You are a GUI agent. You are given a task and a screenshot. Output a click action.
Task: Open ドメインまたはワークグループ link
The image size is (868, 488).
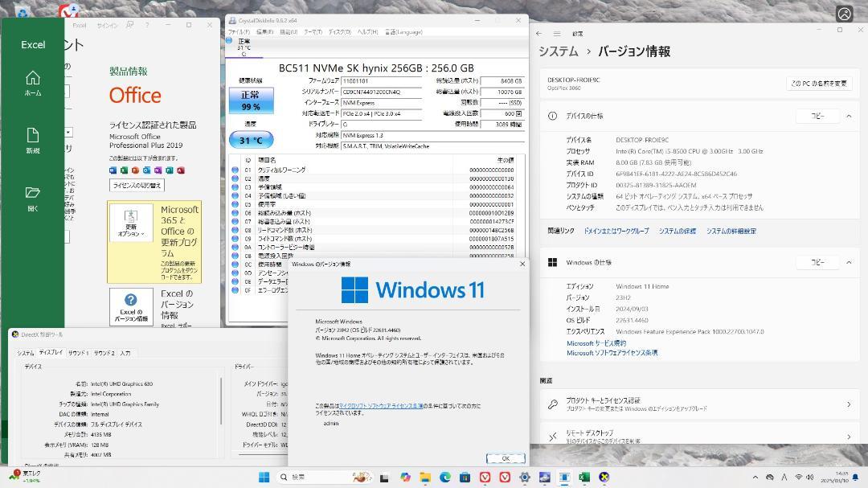click(x=616, y=231)
